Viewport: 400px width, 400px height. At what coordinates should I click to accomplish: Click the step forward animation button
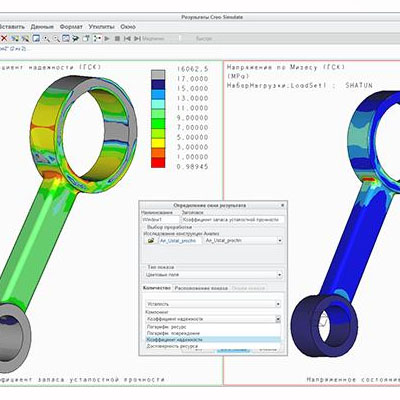click(137, 39)
